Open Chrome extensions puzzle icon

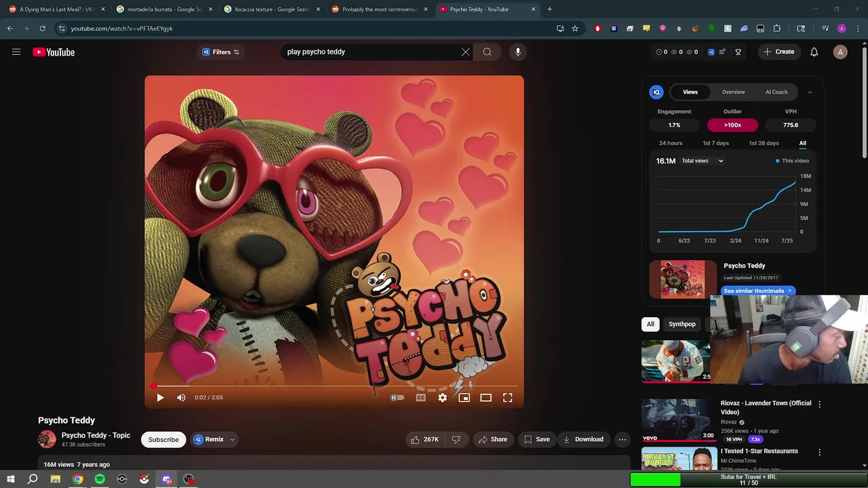pos(776,28)
